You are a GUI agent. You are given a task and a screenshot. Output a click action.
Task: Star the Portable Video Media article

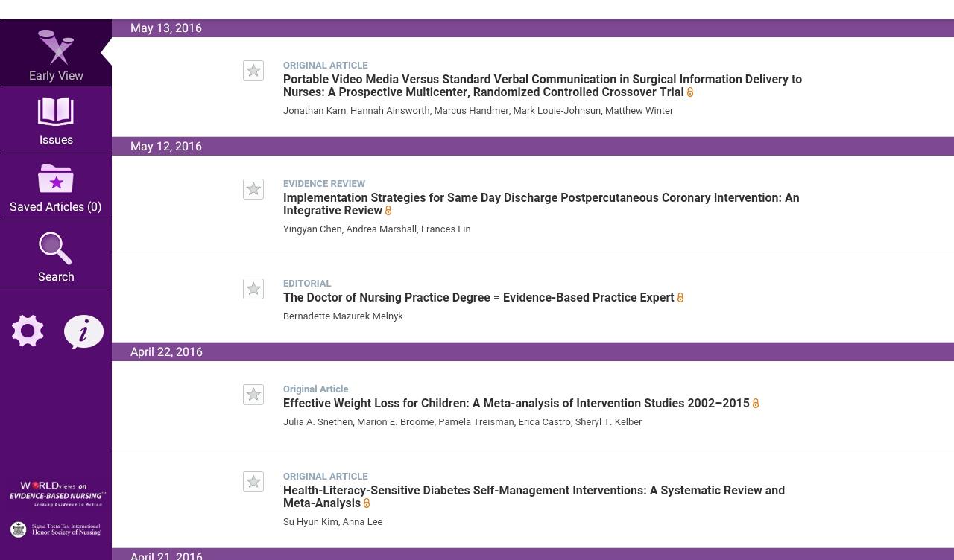point(253,71)
